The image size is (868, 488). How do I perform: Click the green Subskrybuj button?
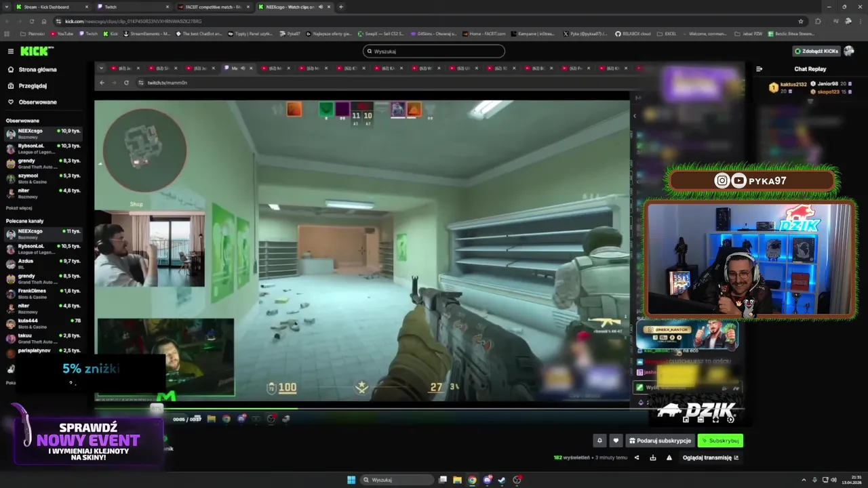click(720, 441)
